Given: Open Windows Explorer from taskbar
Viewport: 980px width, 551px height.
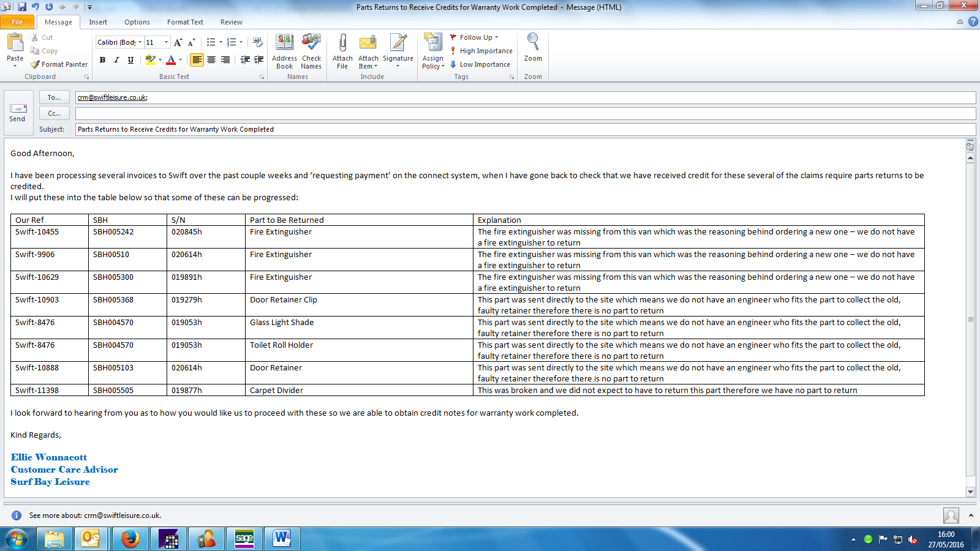Looking at the screenshot, I should 54,539.
